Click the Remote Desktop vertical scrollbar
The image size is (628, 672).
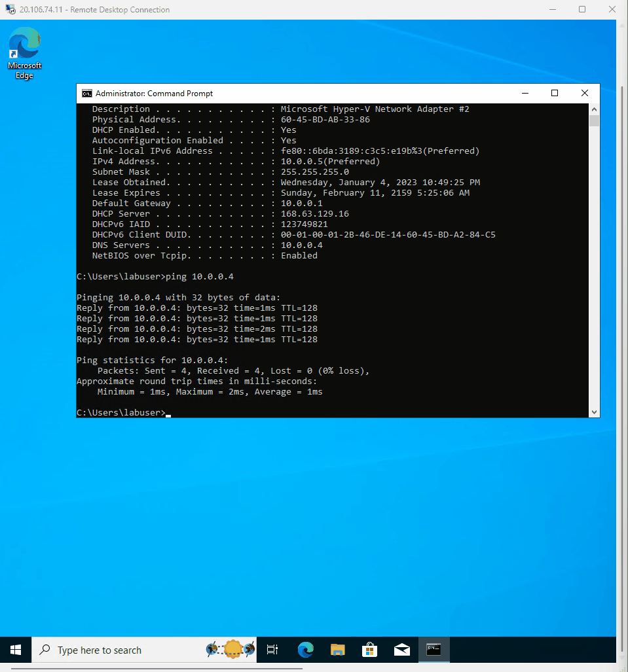pyautogui.click(x=621, y=368)
